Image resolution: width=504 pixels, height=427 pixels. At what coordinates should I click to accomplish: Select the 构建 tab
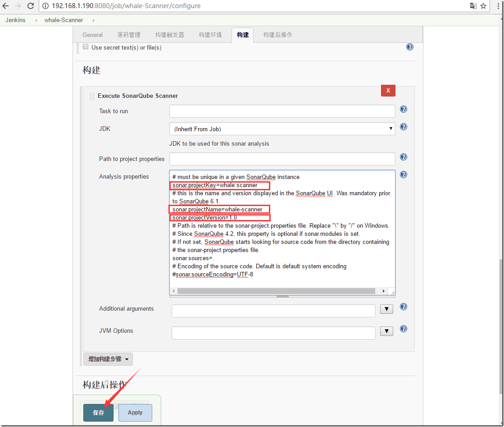243,35
